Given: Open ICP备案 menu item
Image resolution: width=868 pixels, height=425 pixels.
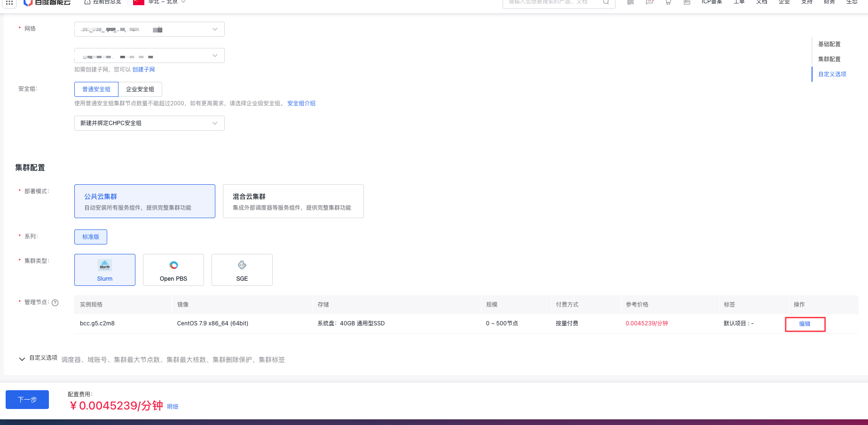Looking at the screenshot, I should click(x=712, y=2).
